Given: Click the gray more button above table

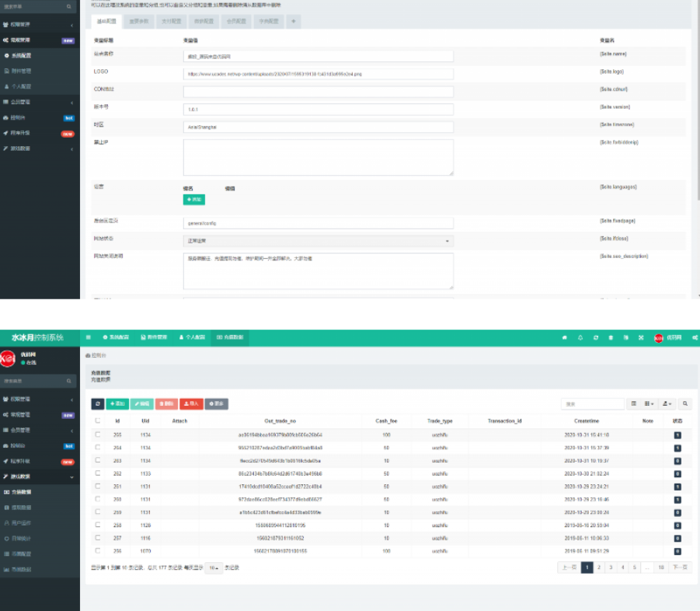Looking at the screenshot, I should [x=217, y=403].
